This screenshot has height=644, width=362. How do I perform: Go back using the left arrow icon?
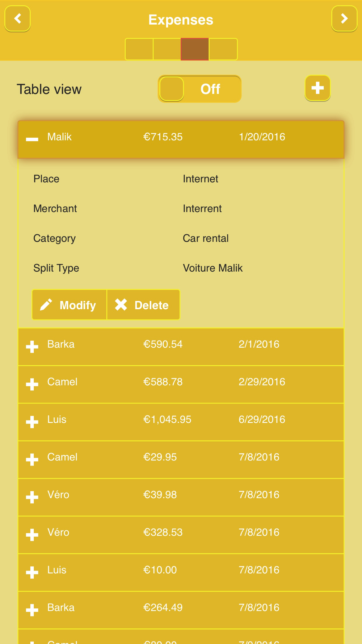click(x=17, y=18)
